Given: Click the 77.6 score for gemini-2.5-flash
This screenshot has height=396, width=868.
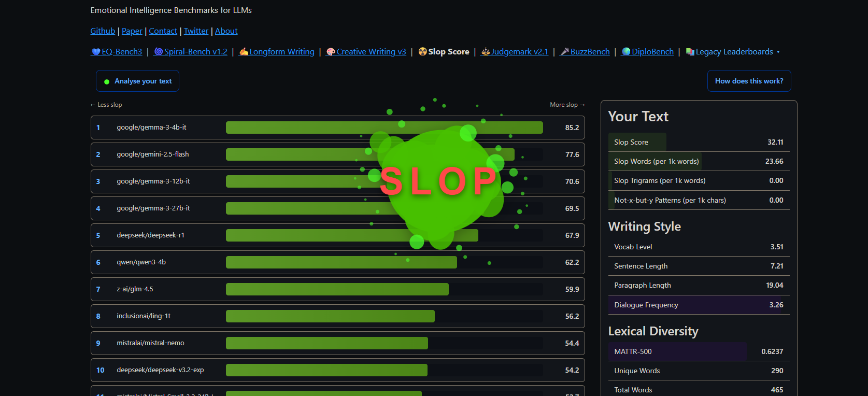Looking at the screenshot, I should click(572, 154).
